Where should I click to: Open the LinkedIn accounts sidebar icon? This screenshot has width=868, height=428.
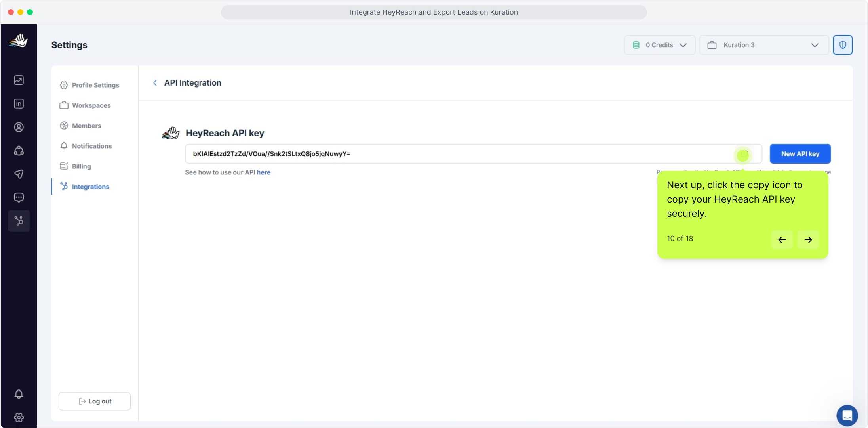point(19,103)
